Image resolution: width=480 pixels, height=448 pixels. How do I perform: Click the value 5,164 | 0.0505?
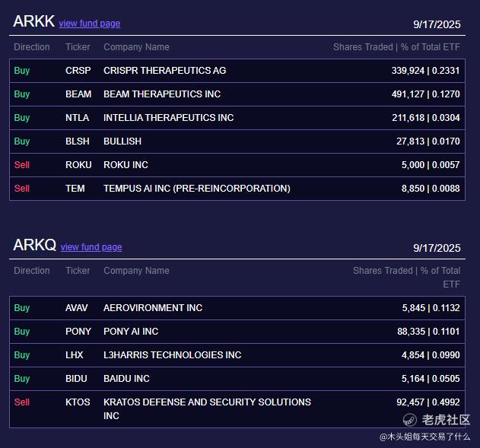coord(431,379)
